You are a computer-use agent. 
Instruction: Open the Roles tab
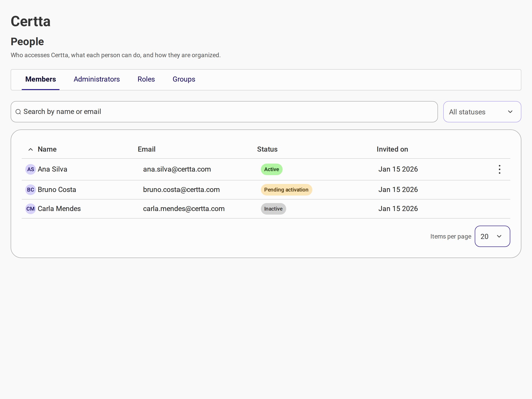[x=146, y=79]
